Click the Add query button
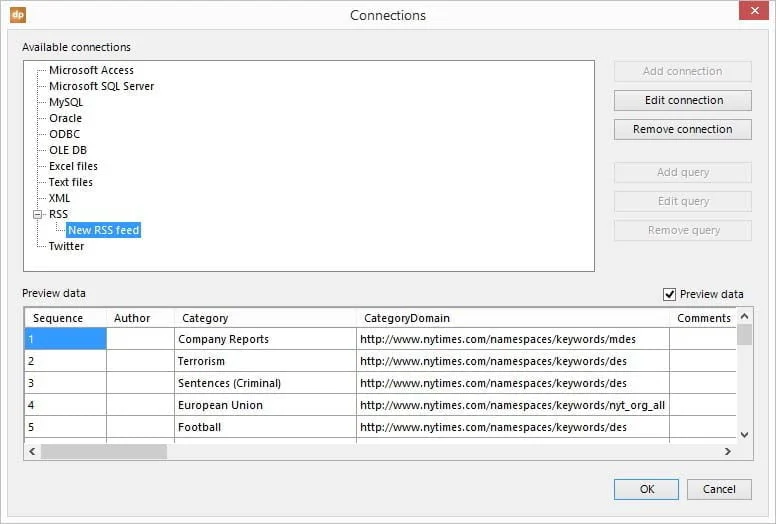The height and width of the screenshot is (524, 776). pyautogui.click(x=682, y=172)
